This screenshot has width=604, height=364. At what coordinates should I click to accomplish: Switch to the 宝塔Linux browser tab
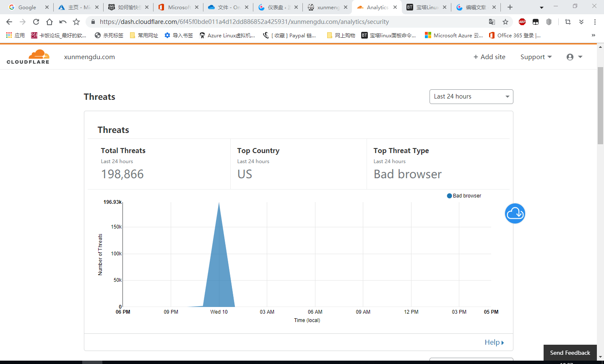click(427, 7)
